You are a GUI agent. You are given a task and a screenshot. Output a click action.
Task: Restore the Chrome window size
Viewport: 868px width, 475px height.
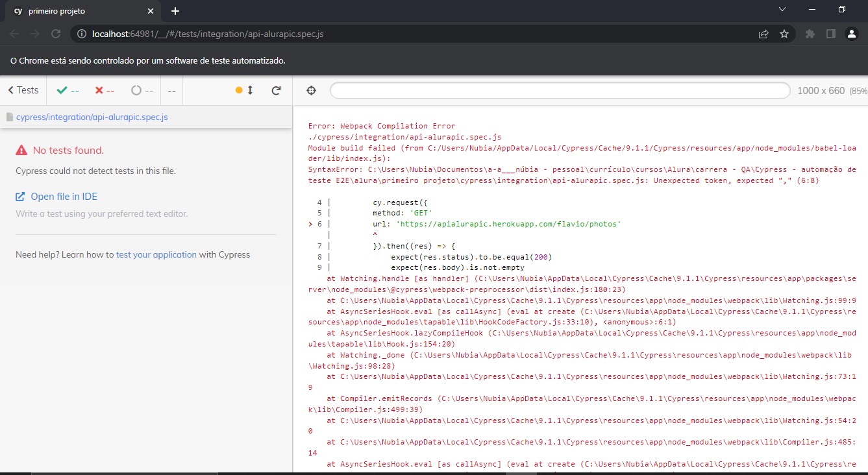pyautogui.click(x=842, y=9)
